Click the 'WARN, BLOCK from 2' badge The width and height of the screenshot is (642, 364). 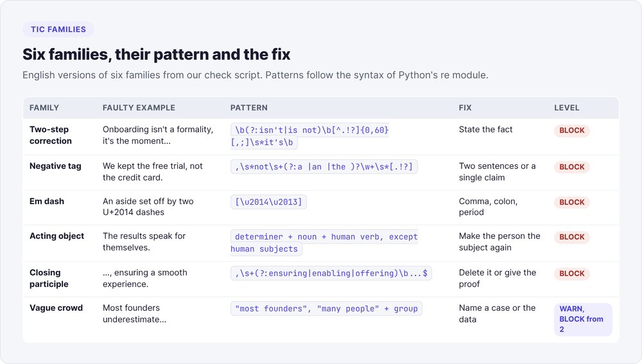583,319
